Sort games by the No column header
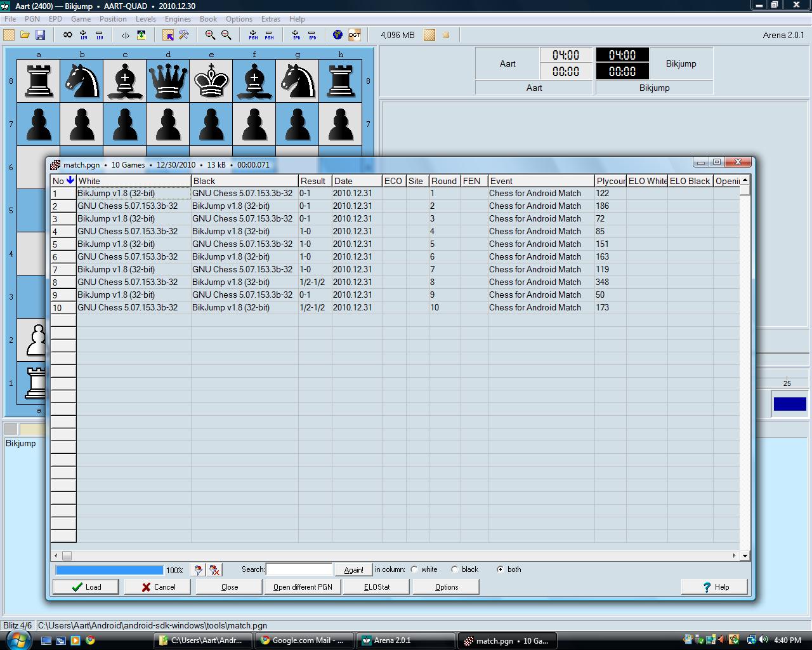Image resolution: width=812 pixels, height=650 pixels. [63, 181]
